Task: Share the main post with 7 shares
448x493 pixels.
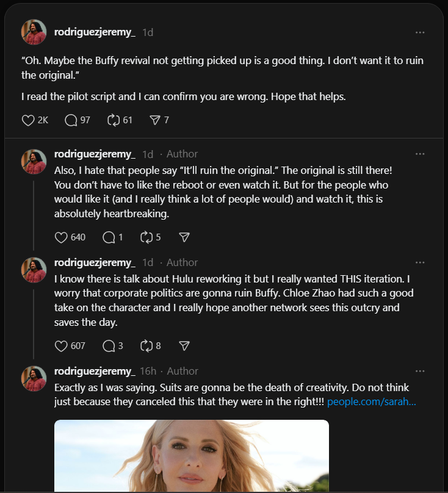Action: (x=155, y=120)
